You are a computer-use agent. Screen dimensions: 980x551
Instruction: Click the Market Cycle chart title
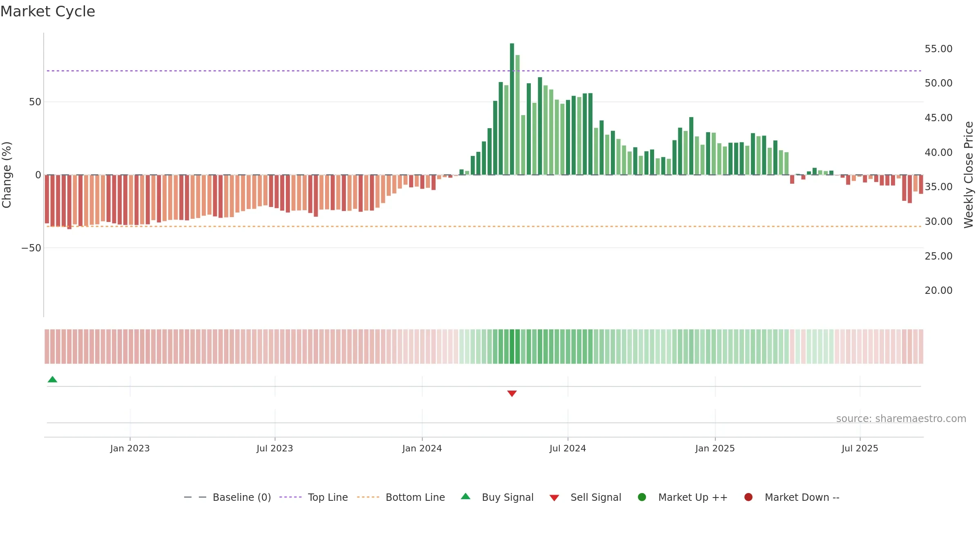(x=48, y=11)
